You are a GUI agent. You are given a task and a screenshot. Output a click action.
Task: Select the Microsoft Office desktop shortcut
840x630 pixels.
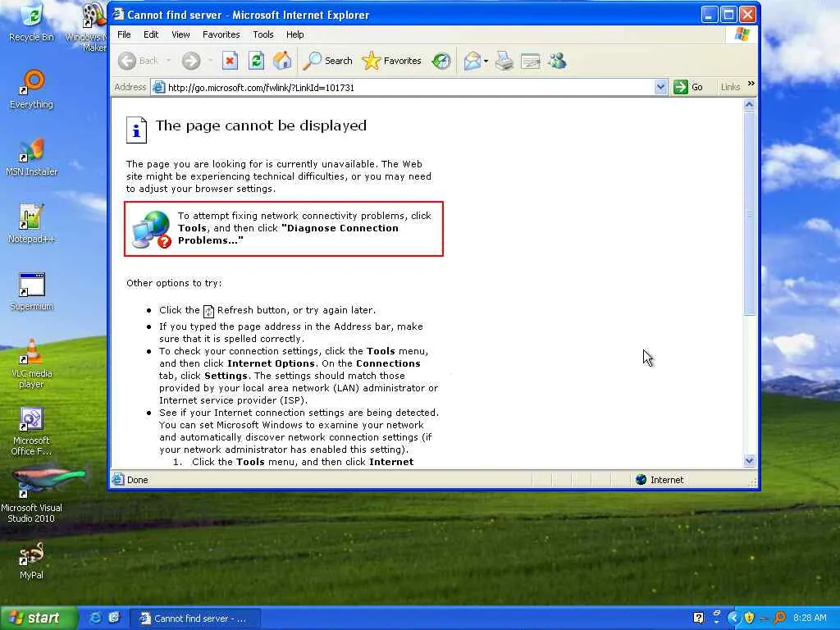click(x=32, y=431)
